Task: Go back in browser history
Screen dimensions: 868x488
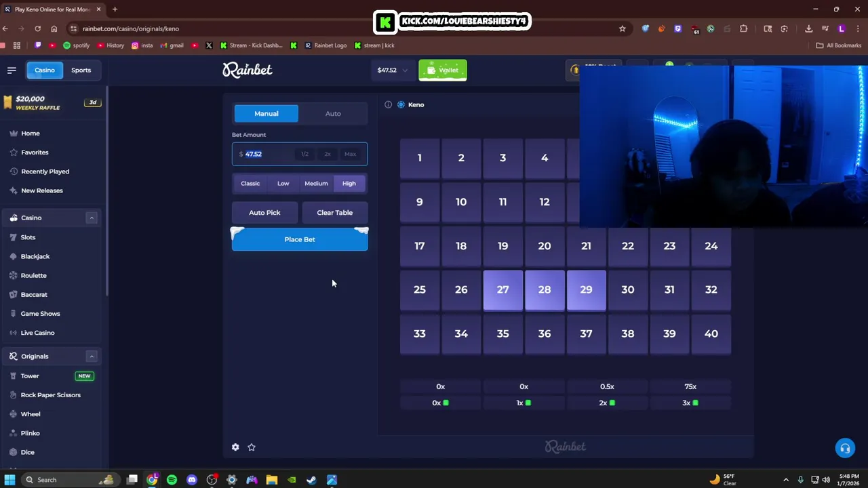Action: click(5, 28)
